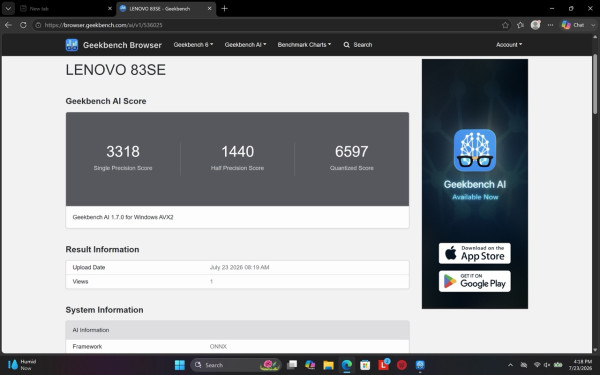Expand the Geekbench AI dropdown menu

(x=245, y=45)
